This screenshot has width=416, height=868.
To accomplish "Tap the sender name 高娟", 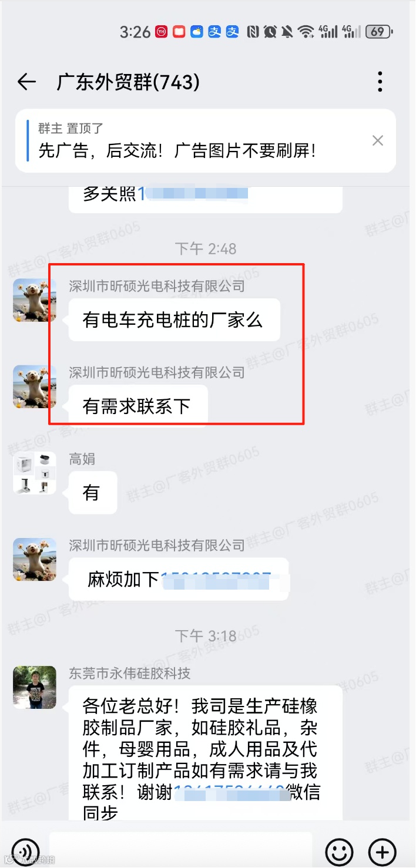I will 82,459.
